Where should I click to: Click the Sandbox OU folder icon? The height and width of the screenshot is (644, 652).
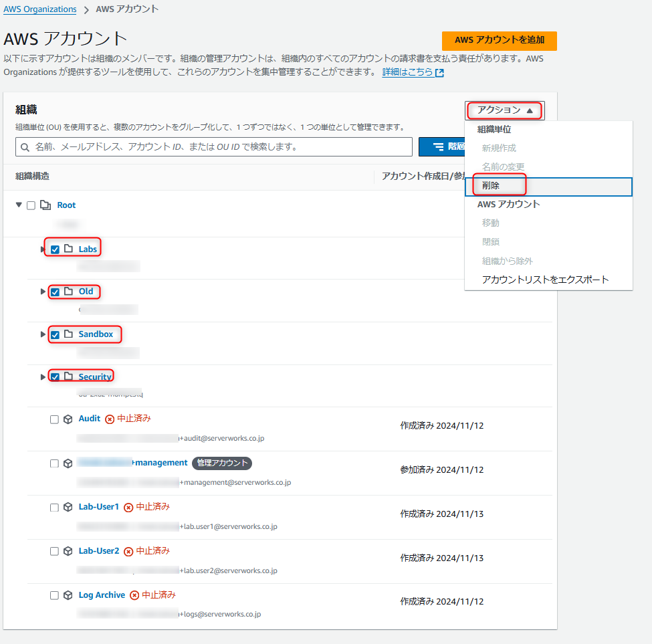69,334
